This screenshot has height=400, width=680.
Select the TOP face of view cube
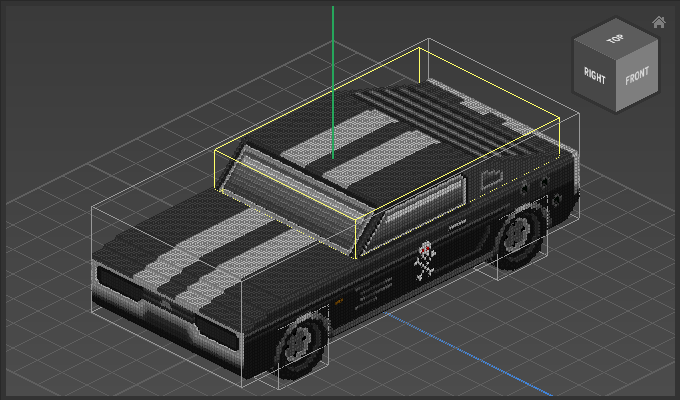(613, 40)
